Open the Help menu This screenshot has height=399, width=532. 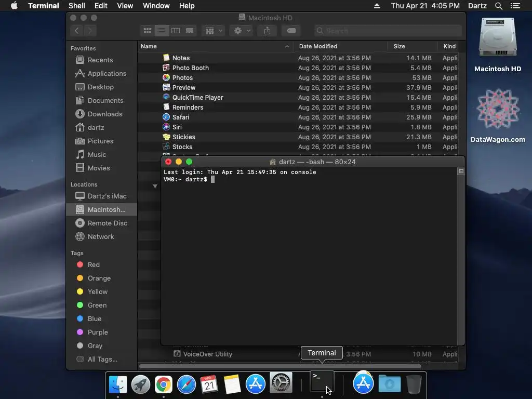(x=187, y=6)
